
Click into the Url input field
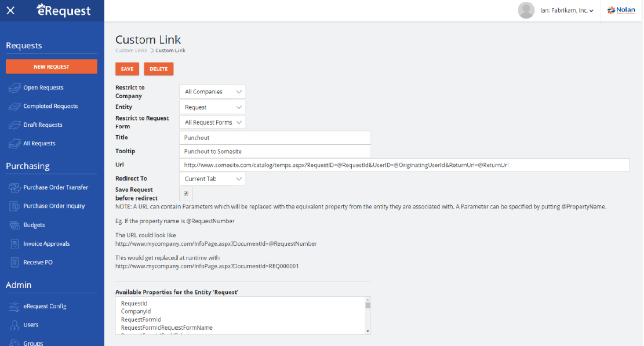tap(404, 165)
